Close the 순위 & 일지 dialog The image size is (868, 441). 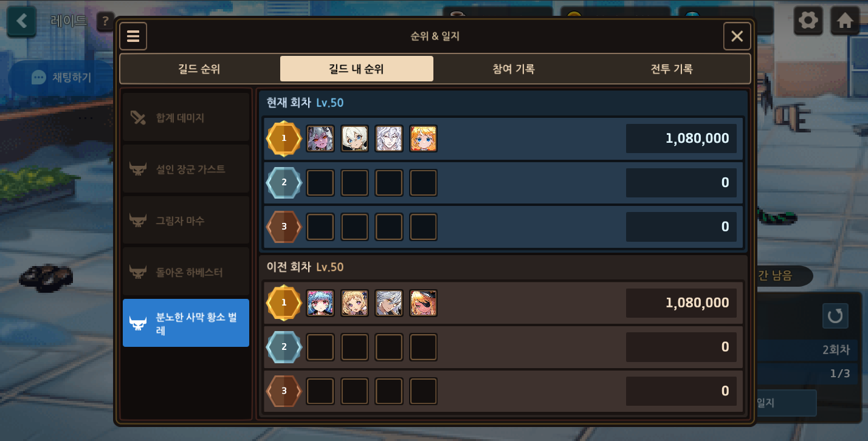tap(737, 36)
